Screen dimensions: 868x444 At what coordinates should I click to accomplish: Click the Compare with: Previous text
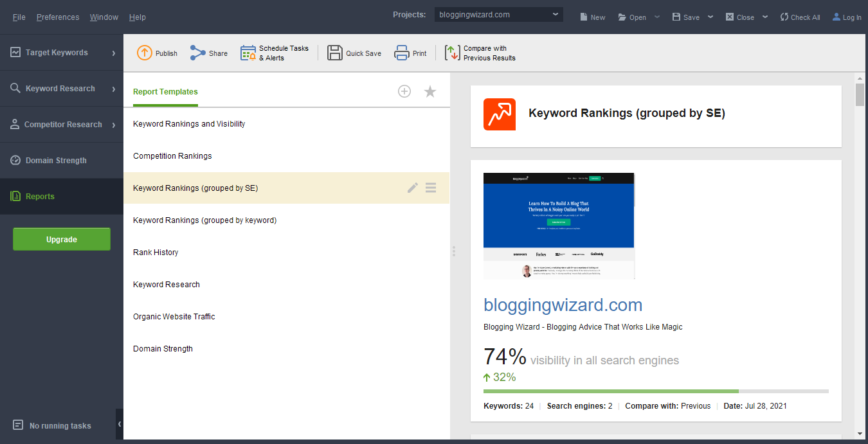668,406
